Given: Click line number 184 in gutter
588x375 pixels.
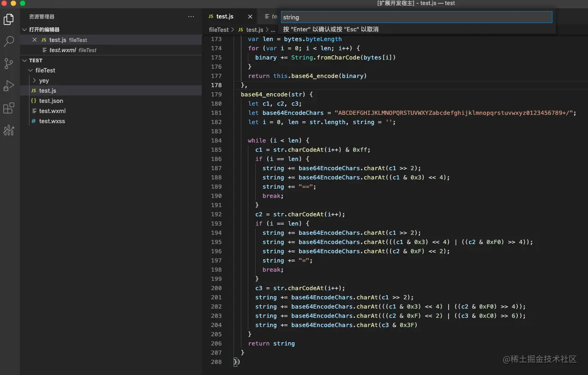Looking at the screenshot, I should 216,141.
